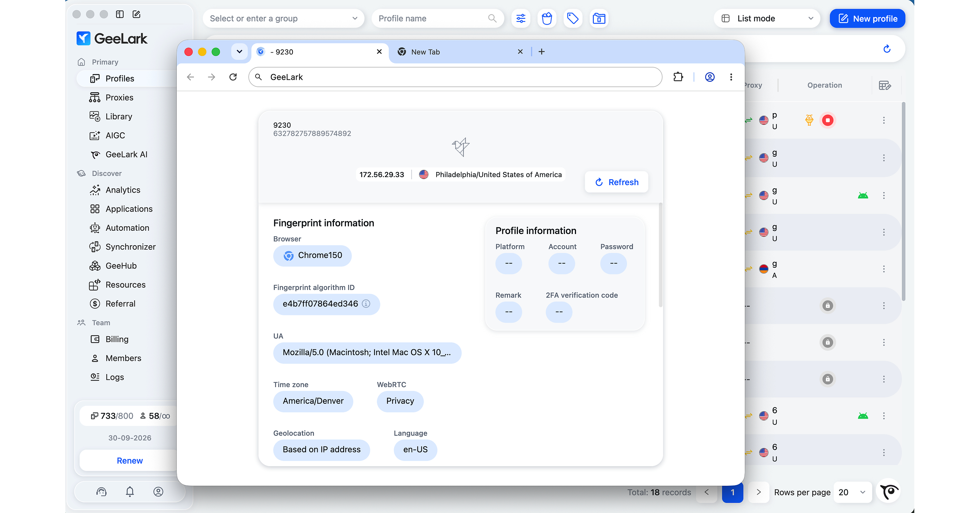Expand the List mode dropdown
Image resolution: width=980 pixels, height=513 pixels.
pyautogui.click(x=767, y=18)
